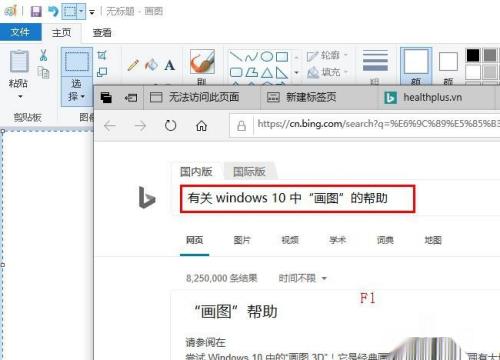Image resolution: width=500 pixels, height=360 pixels.
Task: Click the lock icon in address bar
Action: (x=241, y=126)
